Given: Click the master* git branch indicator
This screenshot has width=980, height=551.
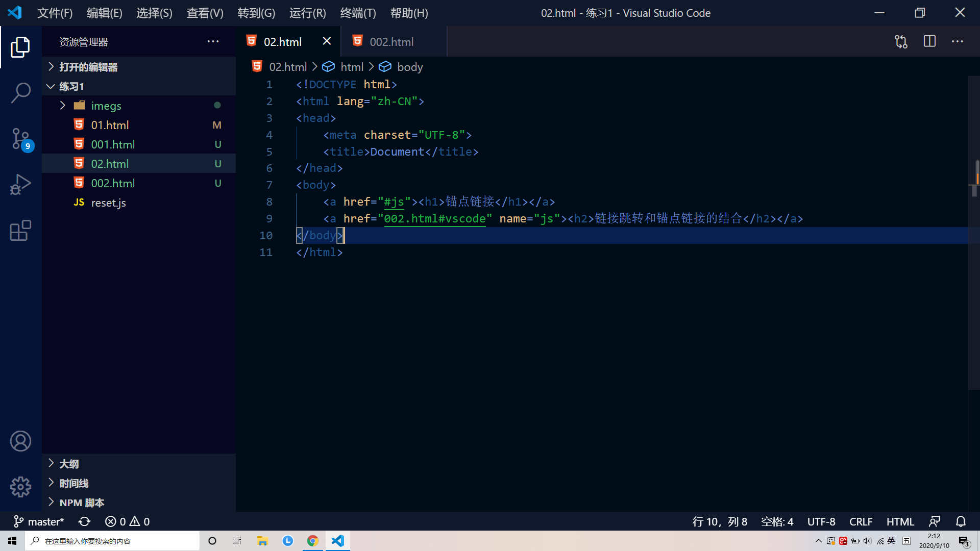Looking at the screenshot, I should click(x=38, y=521).
